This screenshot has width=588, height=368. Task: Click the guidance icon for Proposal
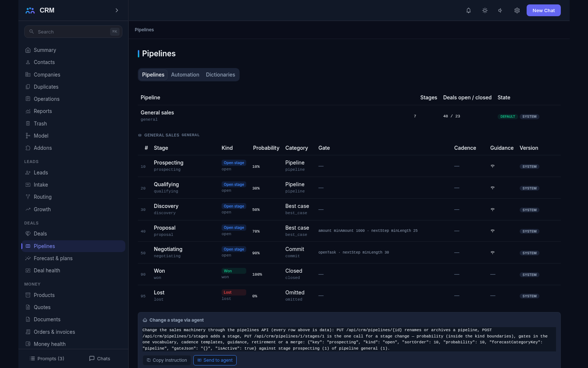coord(492,231)
